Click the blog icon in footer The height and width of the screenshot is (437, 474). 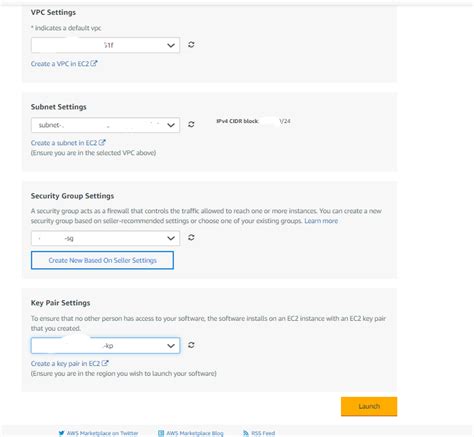161,433
